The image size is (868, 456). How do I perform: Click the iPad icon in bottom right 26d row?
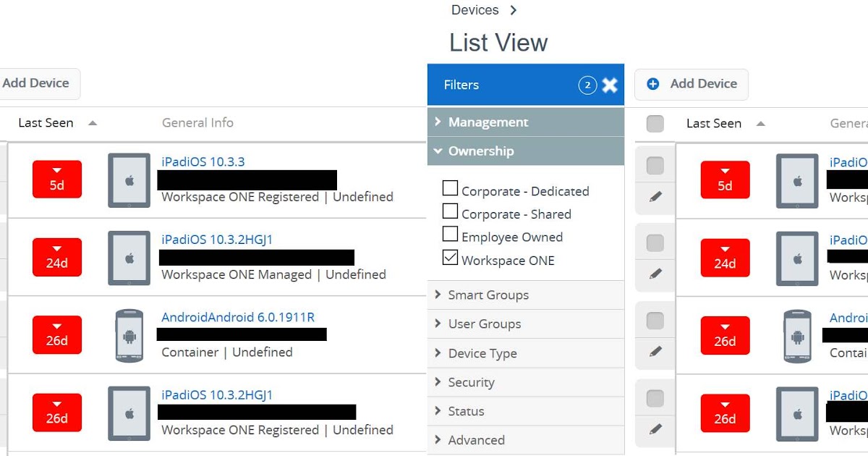(x=798, y=414)
